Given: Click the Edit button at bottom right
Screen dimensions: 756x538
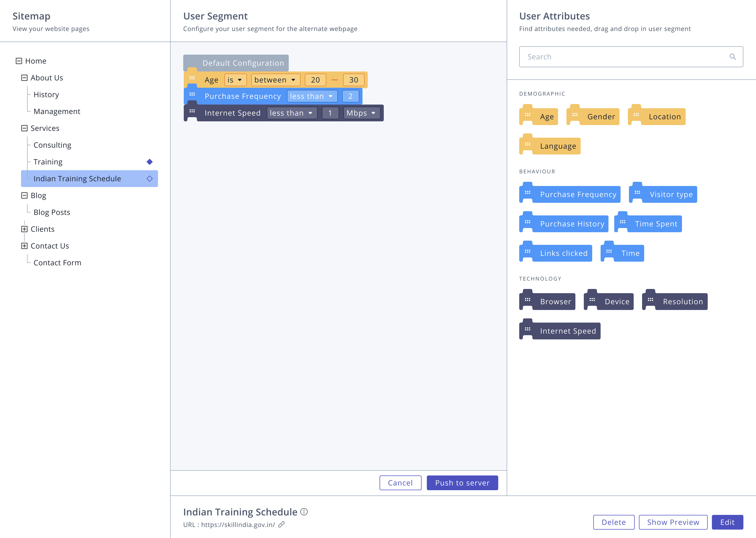Looking at the screenshot, I should click(x=727, y=522).
